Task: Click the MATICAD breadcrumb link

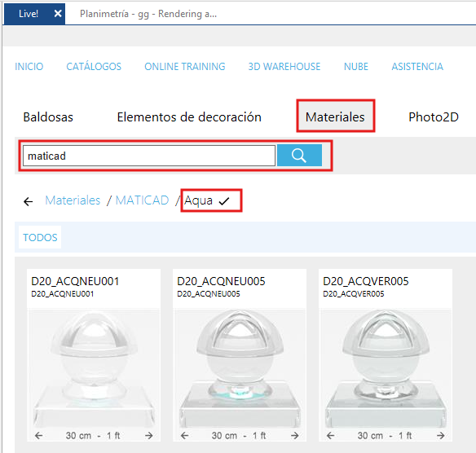Action: pos(142,200)
